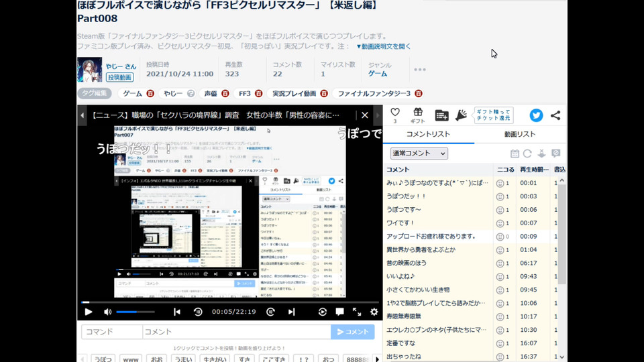Click the gift ticket return banner
This screenshot has width=644, height=362.
click(x=493, y=115)
